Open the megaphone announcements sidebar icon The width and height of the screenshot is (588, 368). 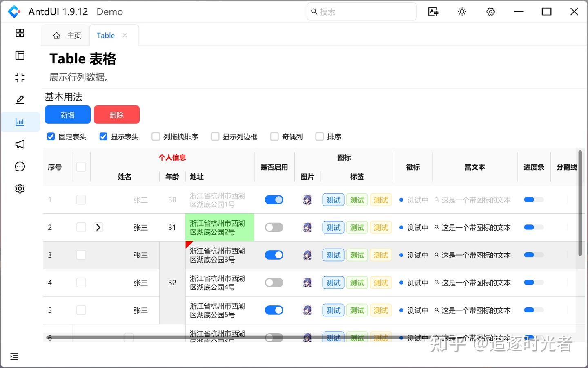click(19, 144)
